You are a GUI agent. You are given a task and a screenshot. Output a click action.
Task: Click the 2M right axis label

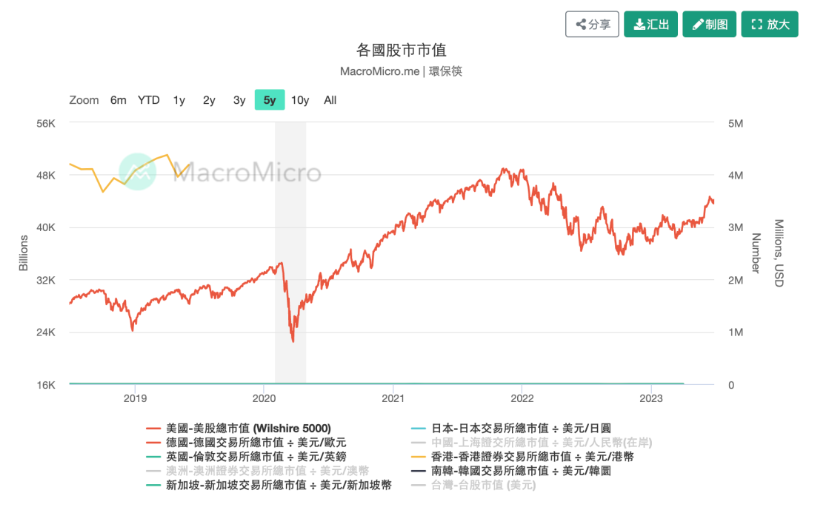click(736, 280)
